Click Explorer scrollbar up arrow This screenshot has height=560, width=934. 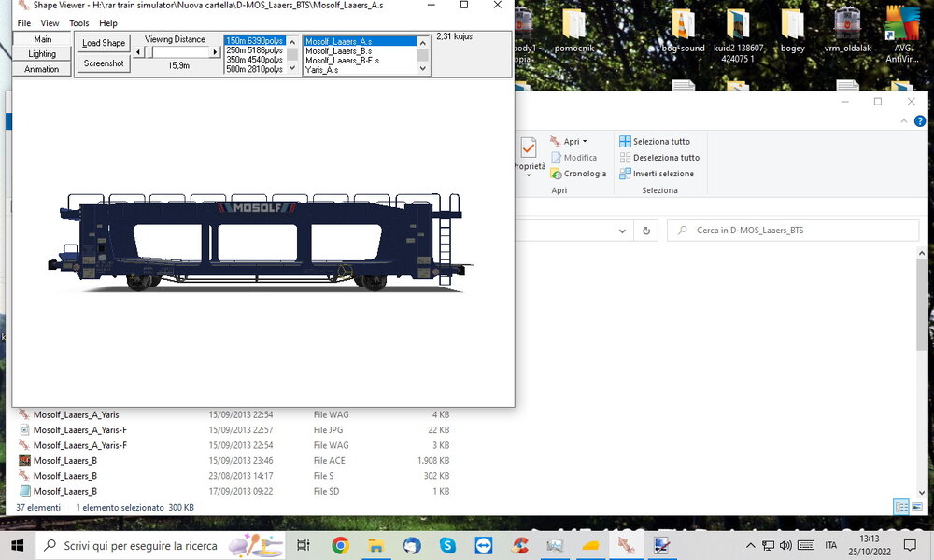coord(922,254)
